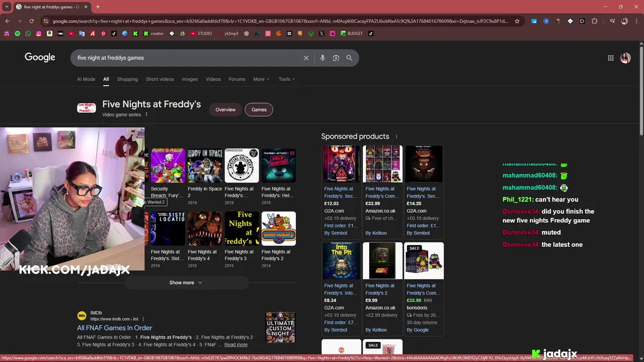The height and width of the screenshot is (362, 644).
Task: Open the Amazon bookmark
Action: point(49,34)
